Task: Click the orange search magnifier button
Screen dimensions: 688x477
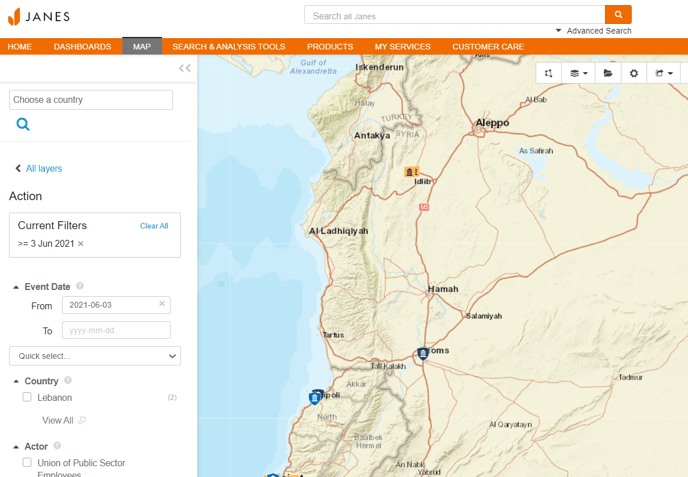Action: tap(618, 14)
